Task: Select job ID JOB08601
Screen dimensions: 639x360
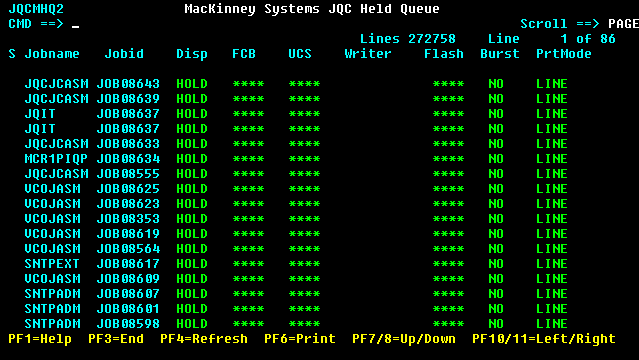Action: [128, 309]
